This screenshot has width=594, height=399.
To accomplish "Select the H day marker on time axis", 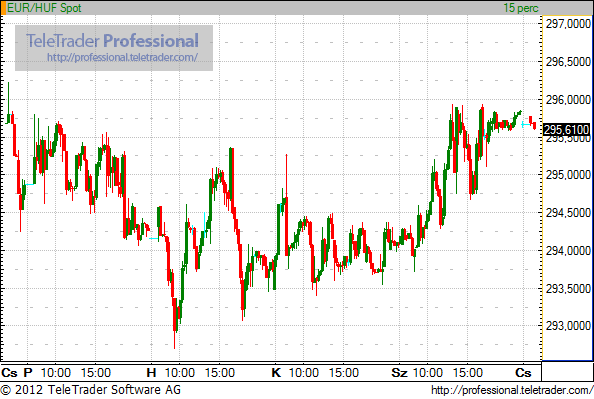I will [152, 372].
